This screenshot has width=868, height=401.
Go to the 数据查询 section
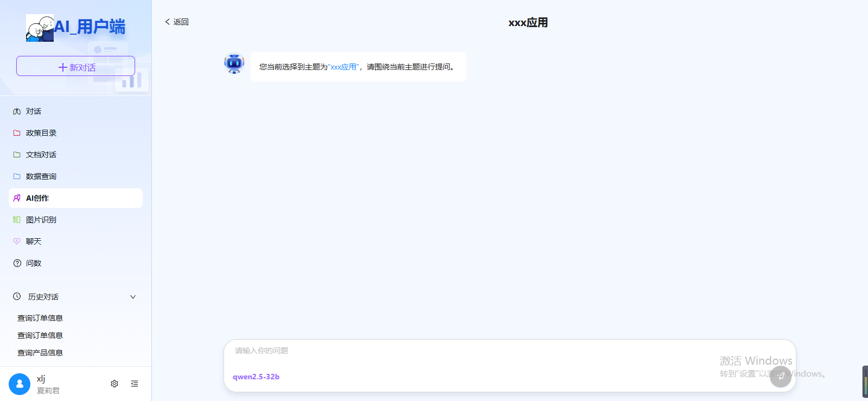(41, 176)
